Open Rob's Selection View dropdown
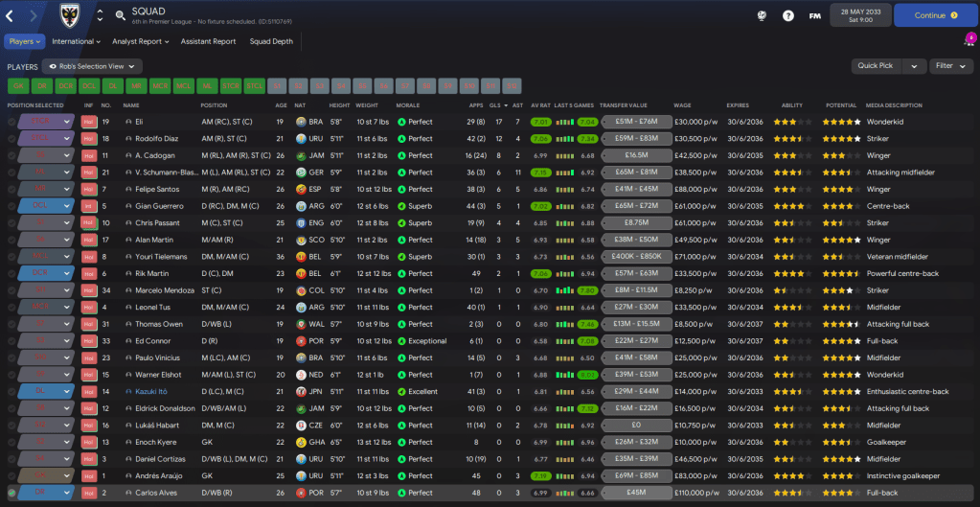 (x=92, y=67)
